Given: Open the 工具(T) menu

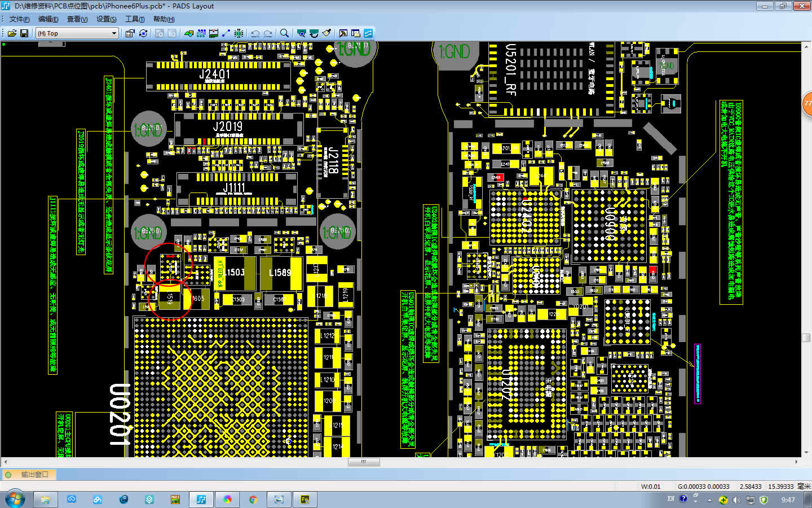Looking at the screenshot, I should click(135, 19).
